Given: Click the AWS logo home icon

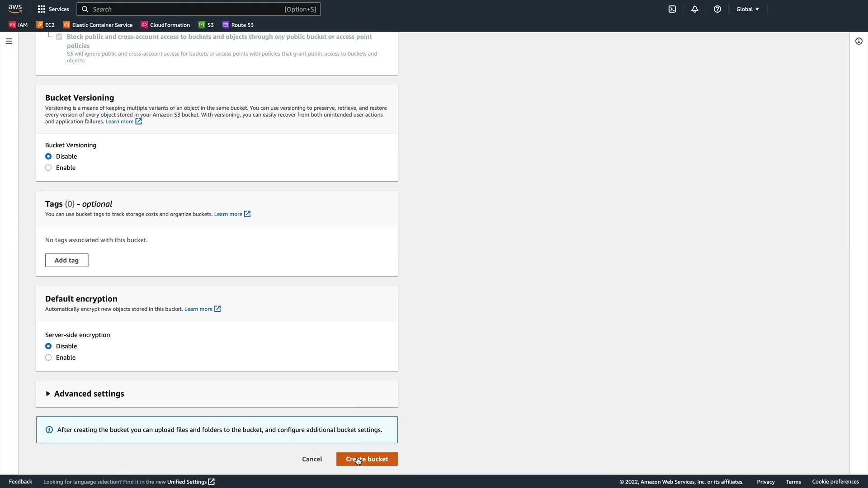Looking at the screenshot, I should (x=15, y=9).
